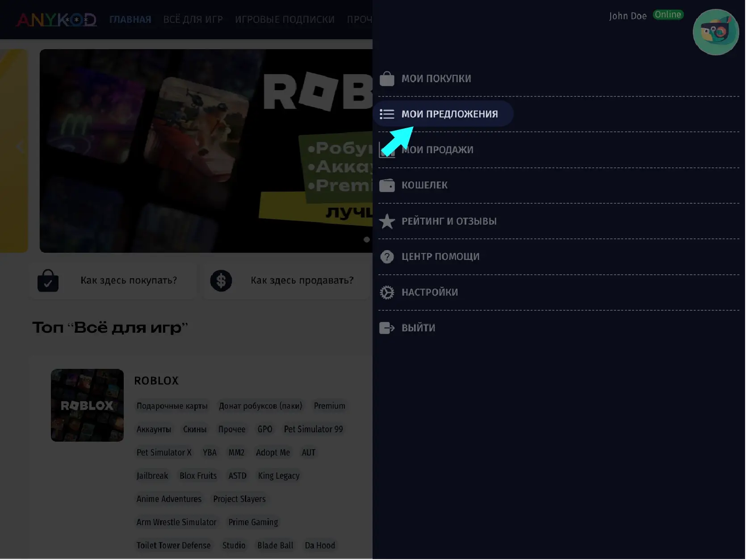Open Главная in top navigation
Screen dimensions: 746x560
coord(130,20)
